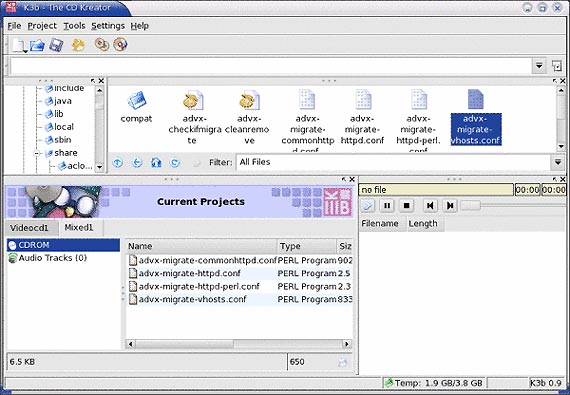The image size is (570, 395).
Task: Click the disc icon at the toolbar's right end
Action: pyautogui.click(x=120, y=45)
